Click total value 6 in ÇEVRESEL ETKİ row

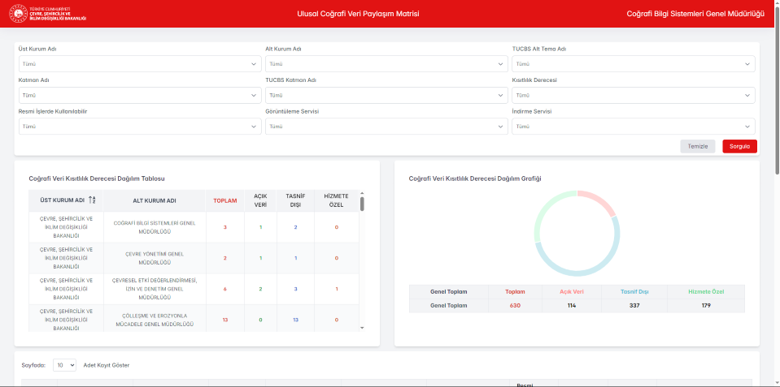point(225,289)
